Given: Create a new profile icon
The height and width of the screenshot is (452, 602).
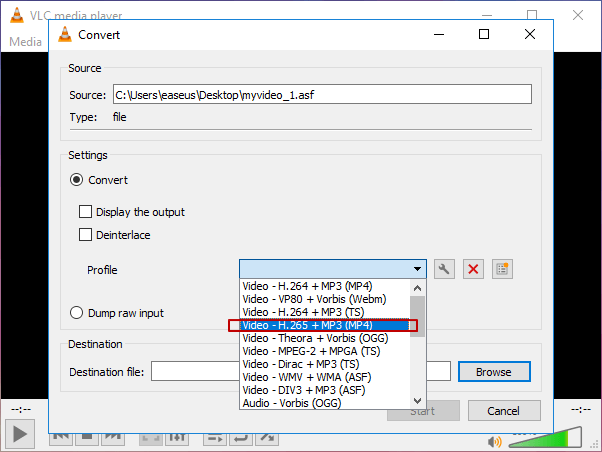Looking at the screenshot, I should click(502, 269).
